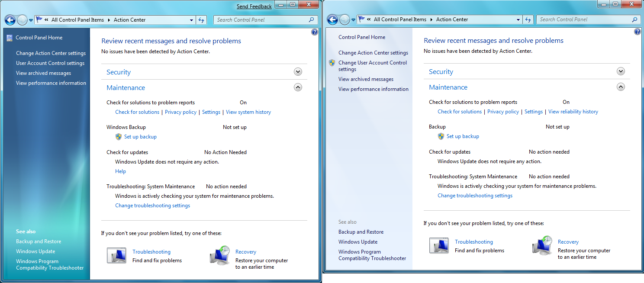This screenshot has height=283, width=644.
Task: Open the address bar breadcrumb dropdown
Action: click(191, 20)
